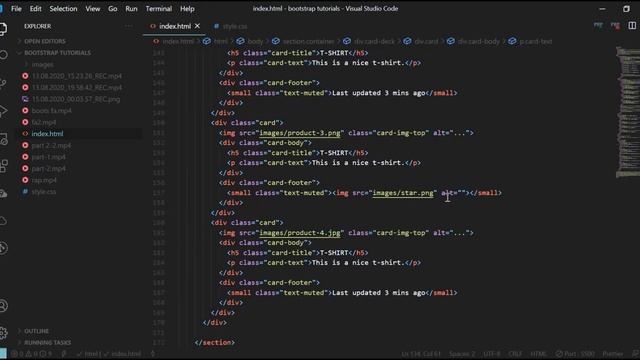Open part-1.mp4 in the explorer

pos(49,157)
